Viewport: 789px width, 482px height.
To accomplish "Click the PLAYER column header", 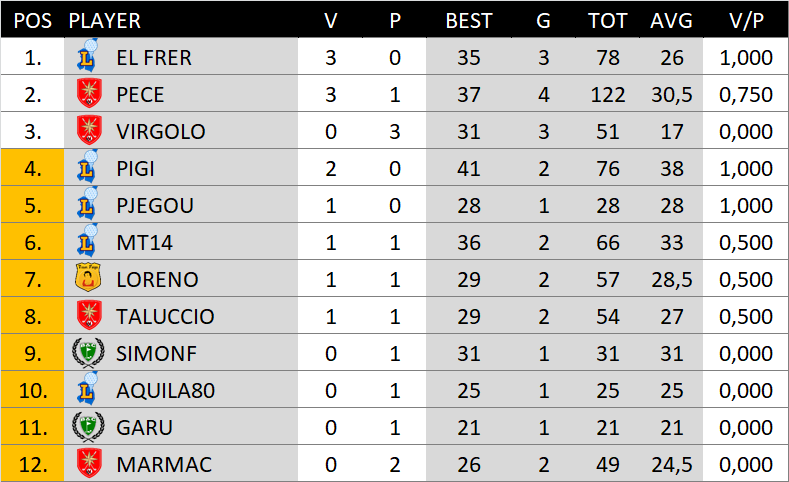I will (104, 20).
